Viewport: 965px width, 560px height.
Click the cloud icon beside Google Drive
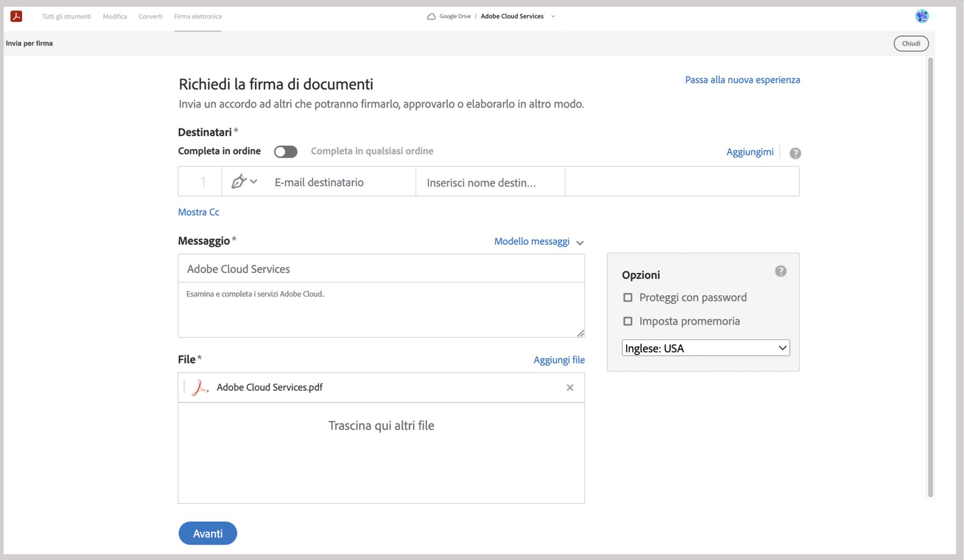(431, 17)
